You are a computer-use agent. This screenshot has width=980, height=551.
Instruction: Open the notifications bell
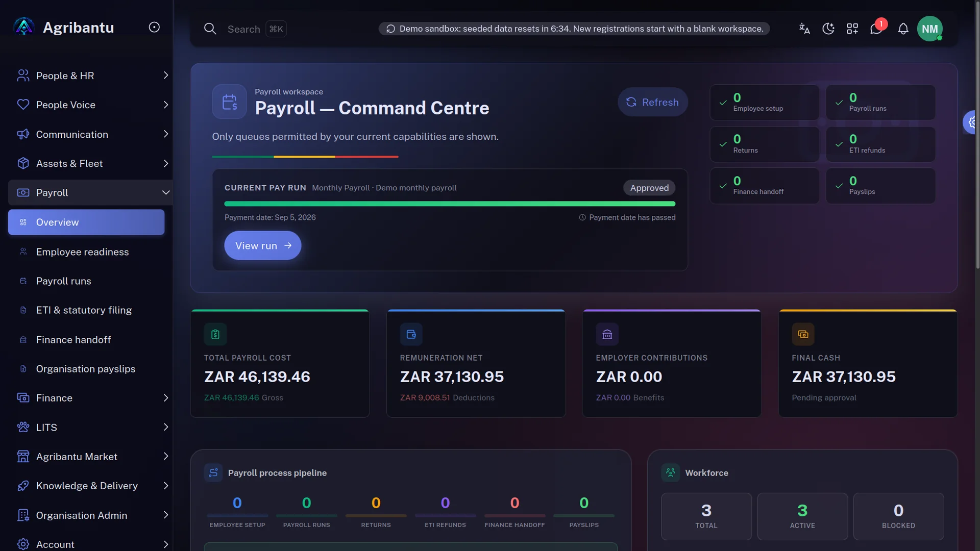(x=903, y=29)
